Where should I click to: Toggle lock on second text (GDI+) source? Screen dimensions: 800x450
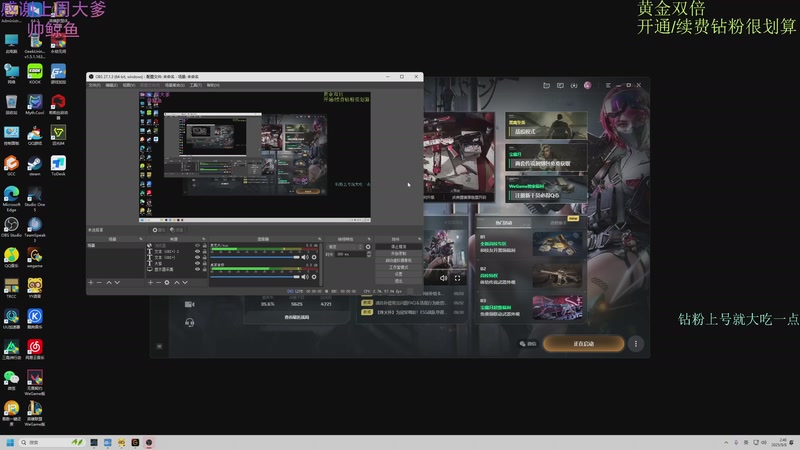click(205, 257)
